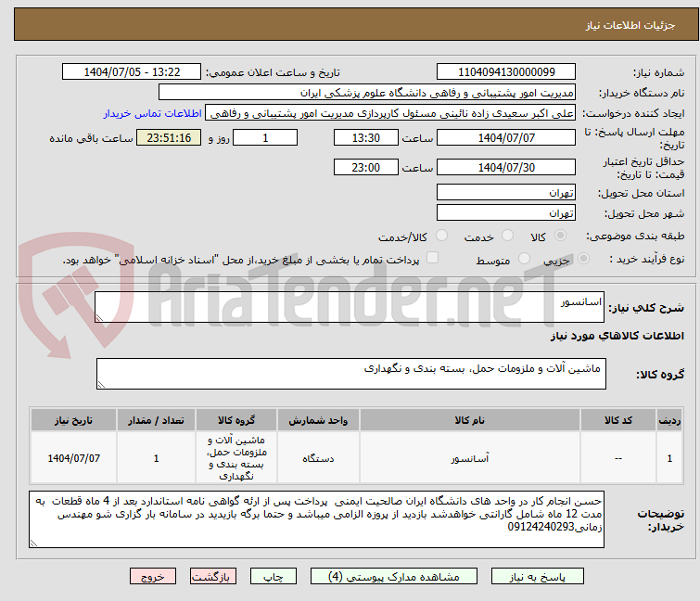Select the کالا/خدمت radio button
This screenshot has height=601, width=700.
(441, 236)
